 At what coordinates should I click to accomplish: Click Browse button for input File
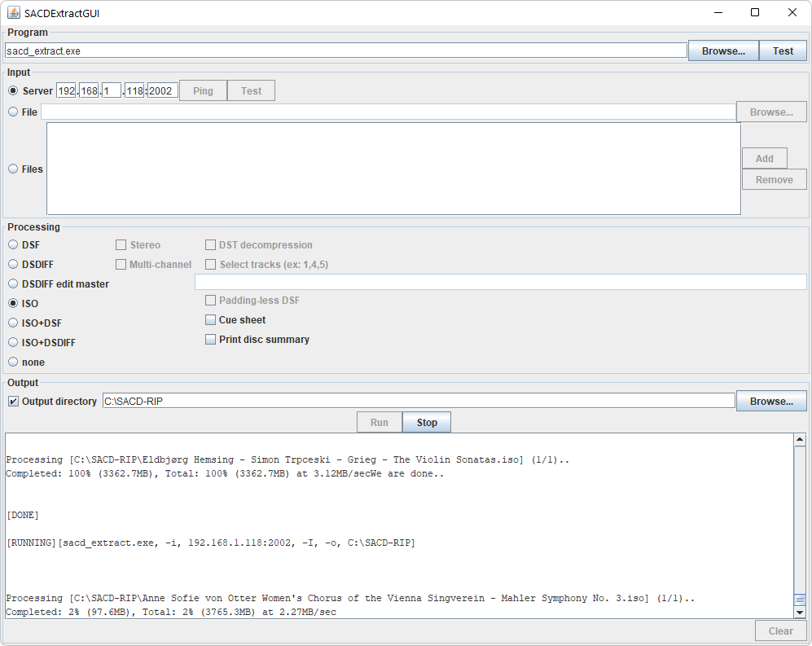pyautogui.click(x=771, y=112)
